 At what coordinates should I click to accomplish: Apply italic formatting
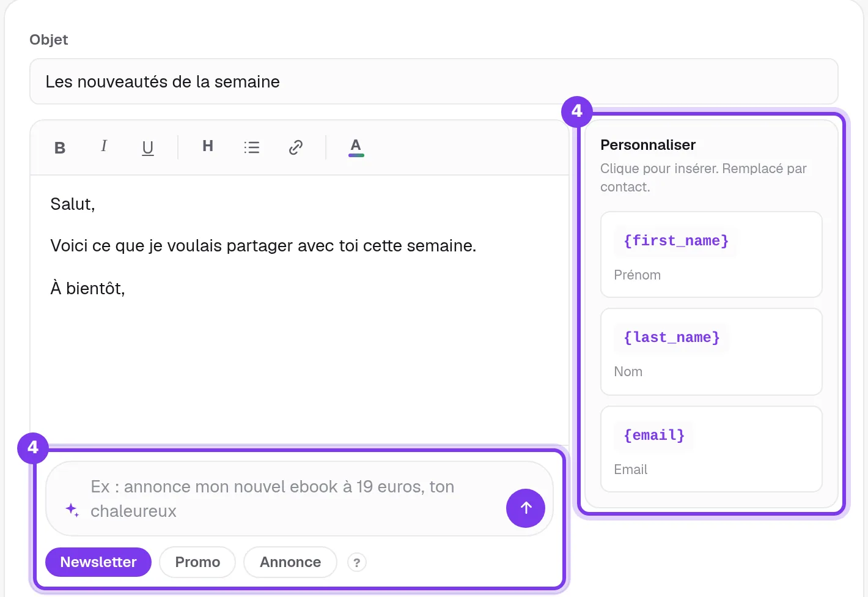tap(104, 147)
